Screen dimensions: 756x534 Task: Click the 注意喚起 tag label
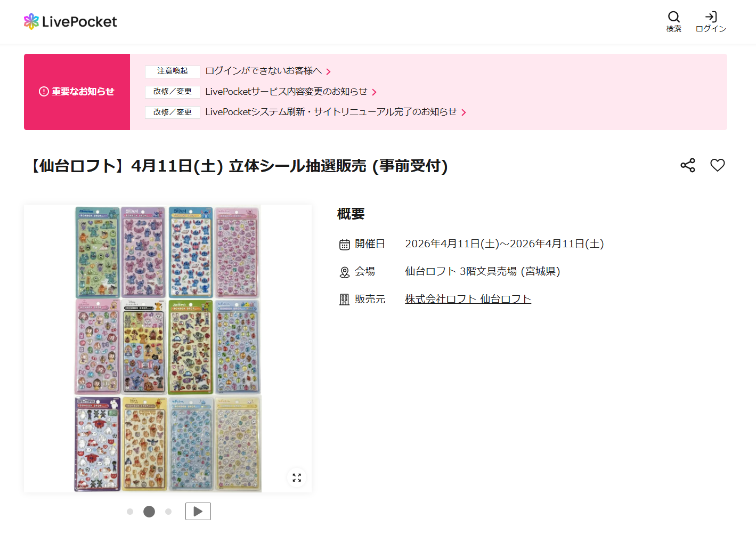[173, 71]
